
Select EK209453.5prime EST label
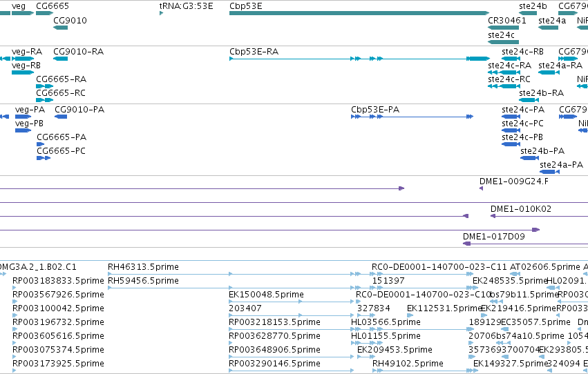(x=395, y=350)
